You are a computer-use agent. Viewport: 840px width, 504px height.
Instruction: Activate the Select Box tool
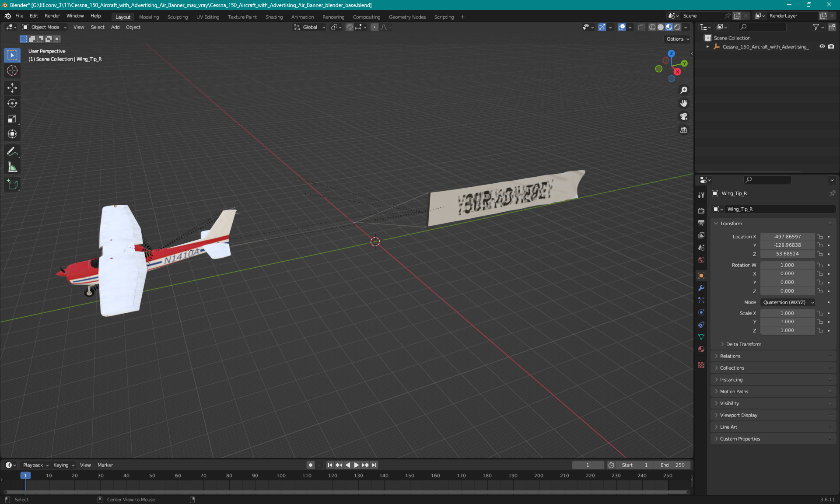click(12, 55)
